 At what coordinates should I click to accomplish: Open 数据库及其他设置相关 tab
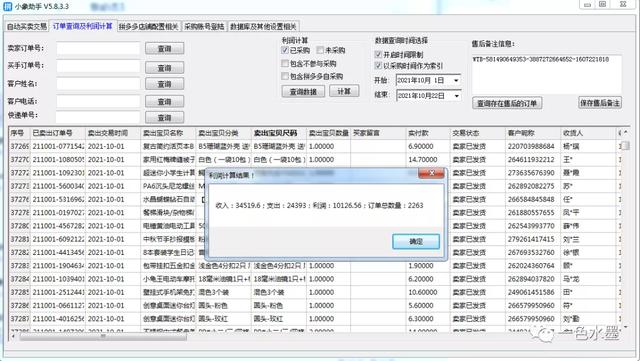point(263,27)
